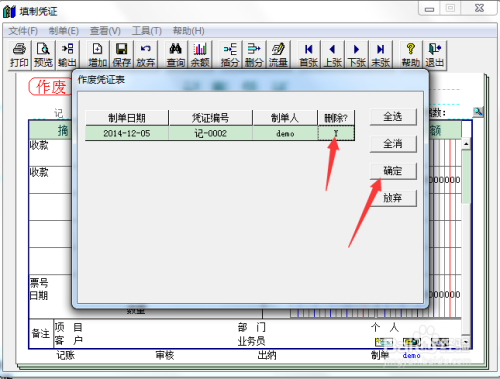Screen dimensions: 500x379
Task: Open 预览 print preview from the toolbar
Action: (43, 55)
